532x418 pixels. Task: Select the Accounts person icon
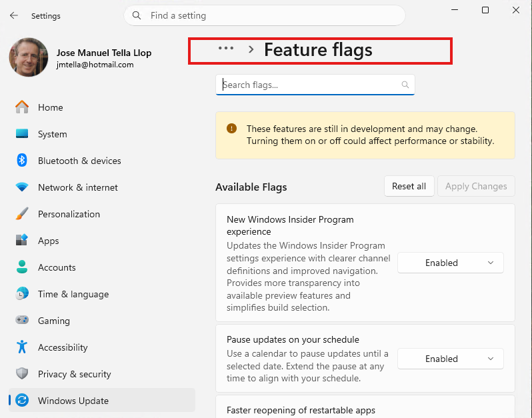click(22, 267)
